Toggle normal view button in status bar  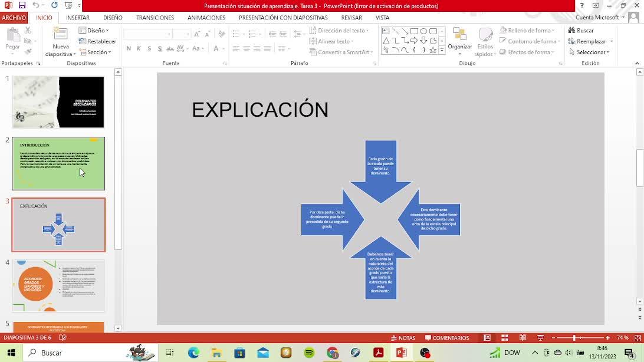(487, 338)
